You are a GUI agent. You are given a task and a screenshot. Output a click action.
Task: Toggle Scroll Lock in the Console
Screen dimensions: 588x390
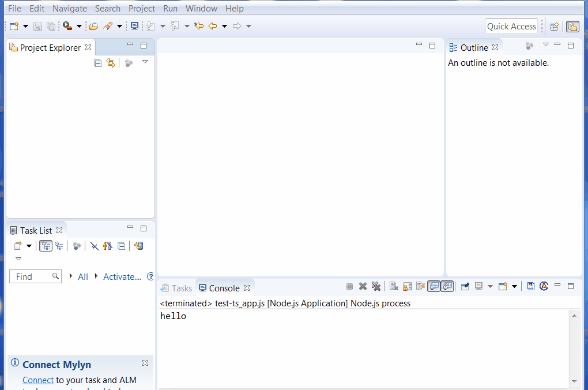(x=407, y=286)
